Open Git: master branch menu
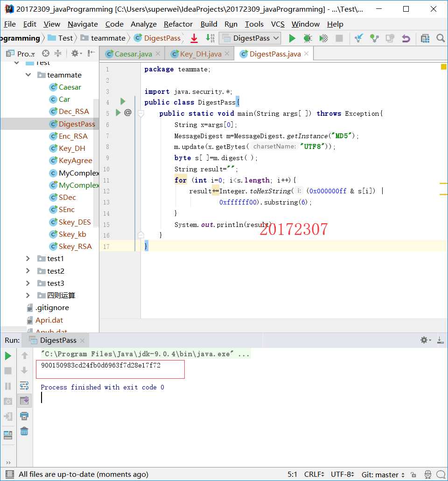This screenshot has width=448, height=481. pyautogui.click(x=383, y=474)
